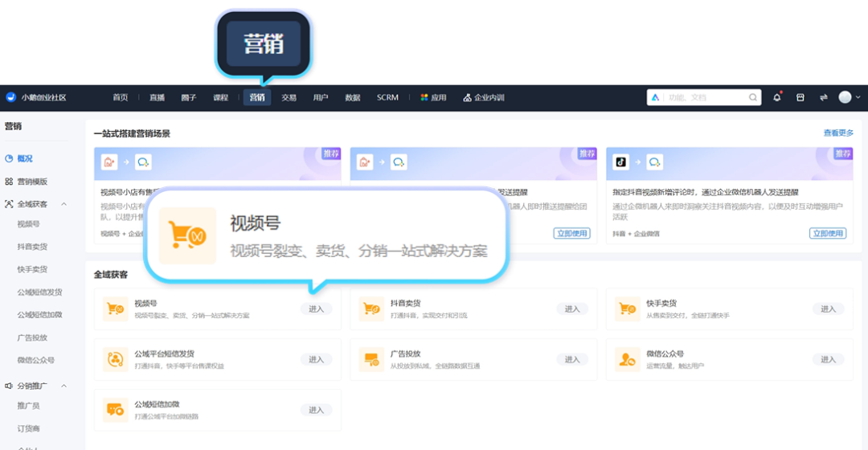Viewport: 868px width, 450px height.
Task: Click 进入 for 快手卖货
Action: 828,309
